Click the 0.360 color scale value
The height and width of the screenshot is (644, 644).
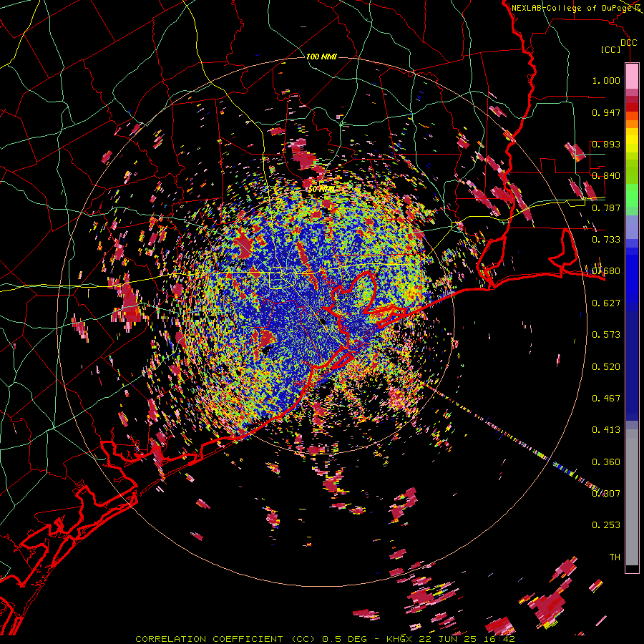[606, 462]
